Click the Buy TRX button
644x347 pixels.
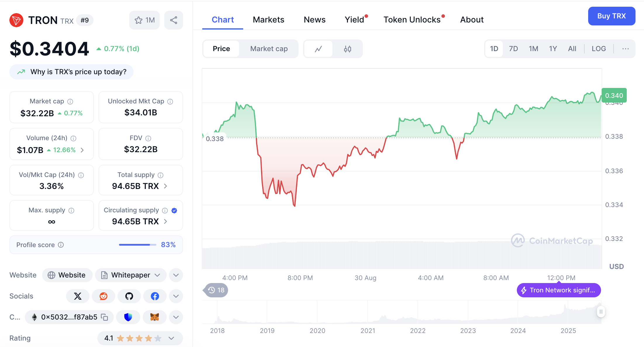[x=612, y=16]
